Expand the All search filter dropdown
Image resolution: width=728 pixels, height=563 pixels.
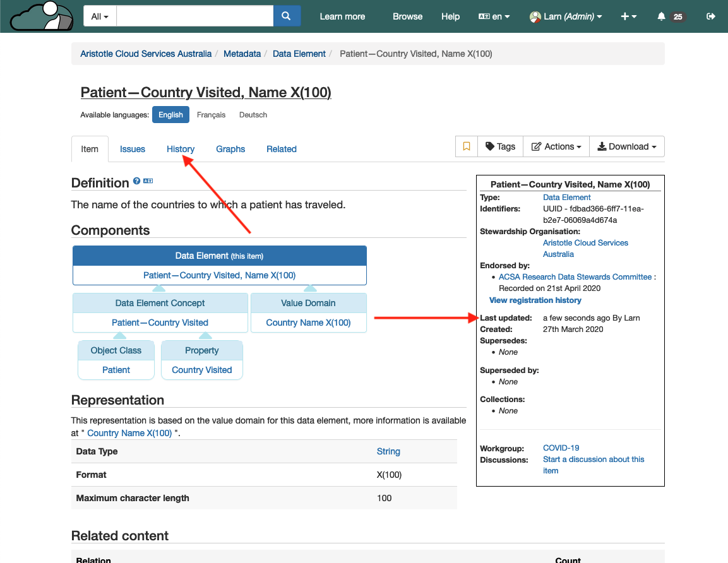pos(100,16)
